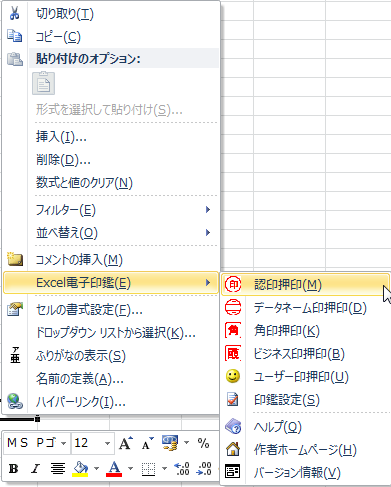Viewport: 391px width, 487px height.
Task: Open font color dropdown arrow
Action: [131, 469]
